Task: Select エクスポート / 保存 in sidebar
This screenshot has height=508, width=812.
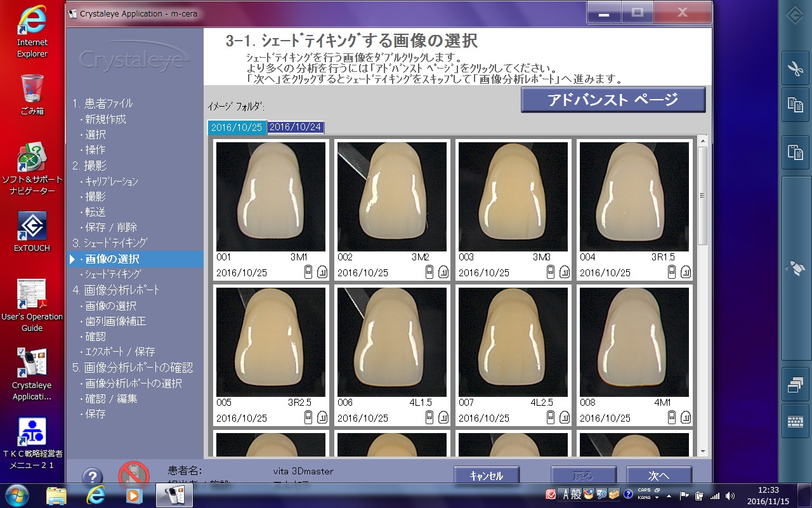Action: (120, 352)
